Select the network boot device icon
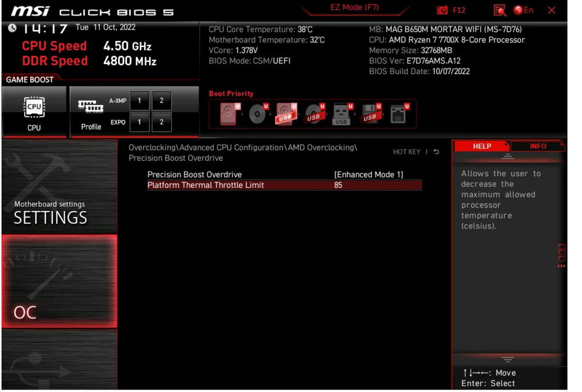The width and height of the screenshot is (582, 392). tap(400, 114)
